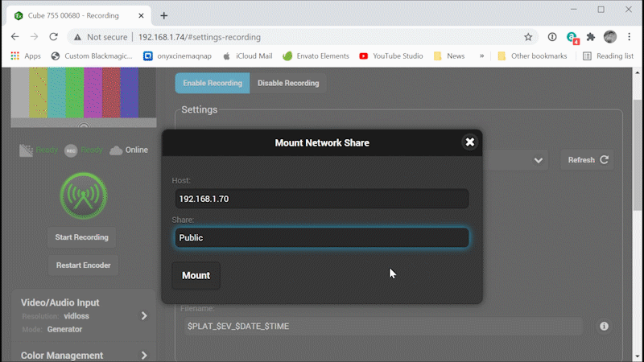Open a new browser tab
Screen dimensions: 644x362
click(x=164, y=15)
